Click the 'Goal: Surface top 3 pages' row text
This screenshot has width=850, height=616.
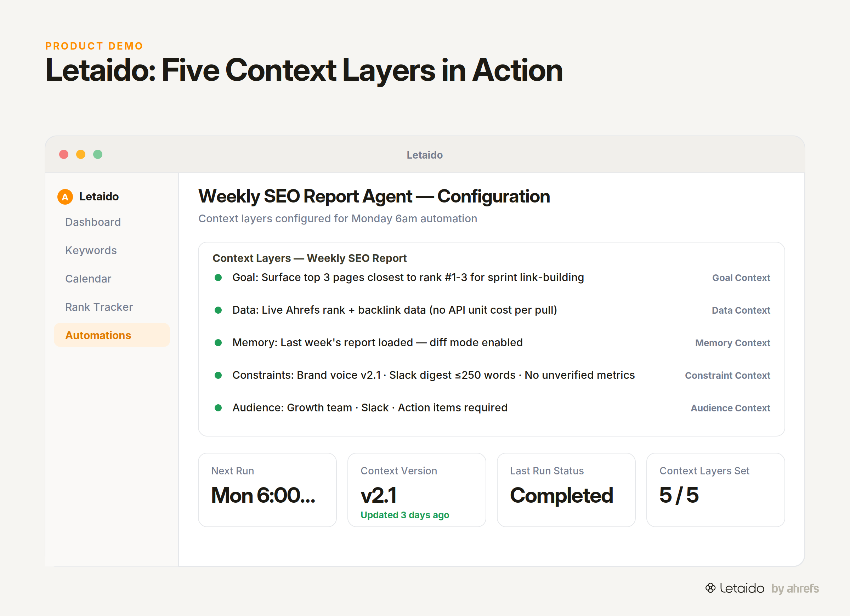(408, 277)
